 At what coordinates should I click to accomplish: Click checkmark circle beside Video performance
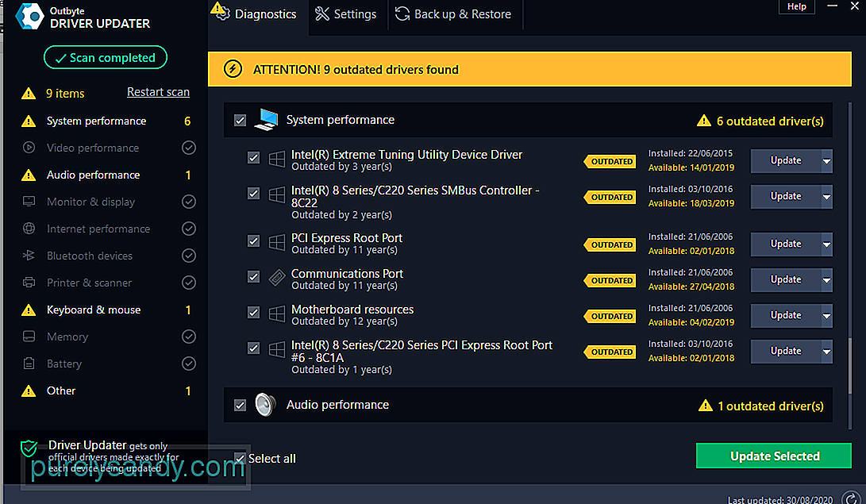pos(189,148)
